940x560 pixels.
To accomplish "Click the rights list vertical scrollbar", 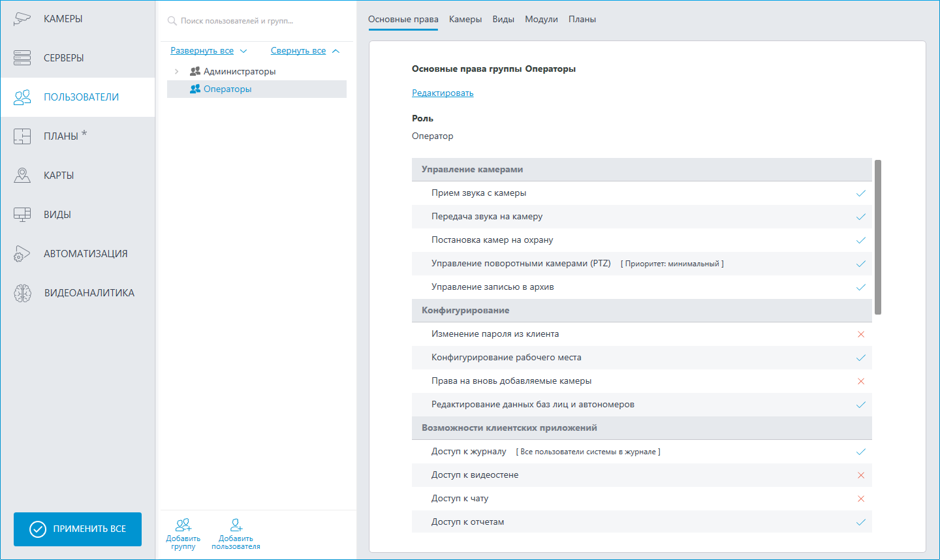I will tap(878, 237).
